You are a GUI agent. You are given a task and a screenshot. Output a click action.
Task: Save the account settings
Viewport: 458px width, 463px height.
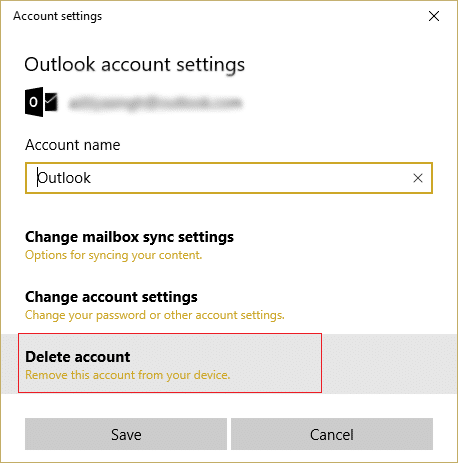(126, 434)
